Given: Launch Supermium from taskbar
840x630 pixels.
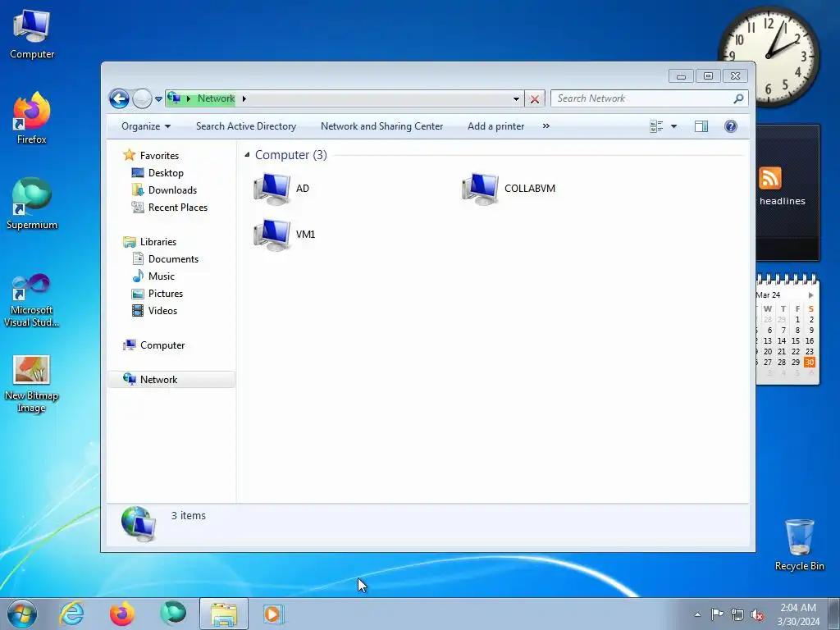Looking at the screenshot, I should click(173, 614).
